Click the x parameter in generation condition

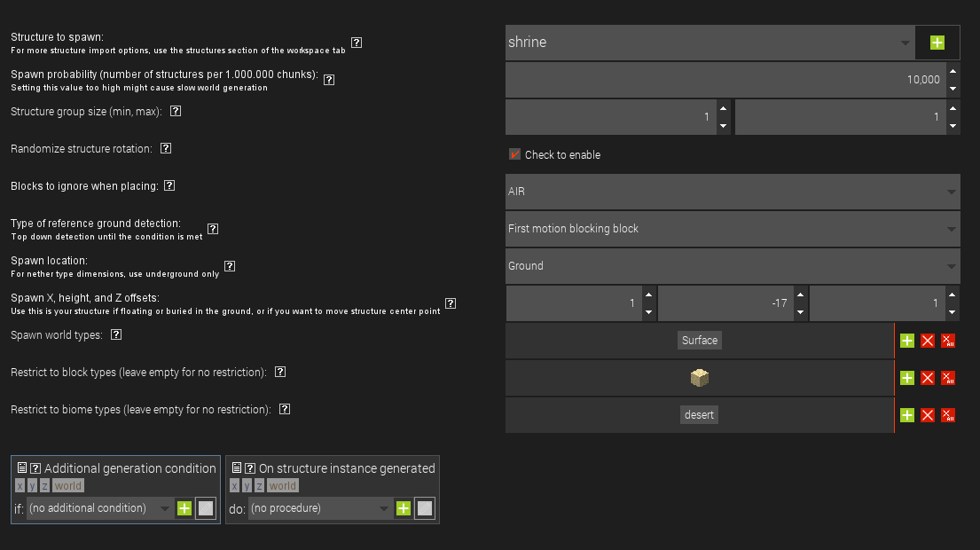click(20, 485)
